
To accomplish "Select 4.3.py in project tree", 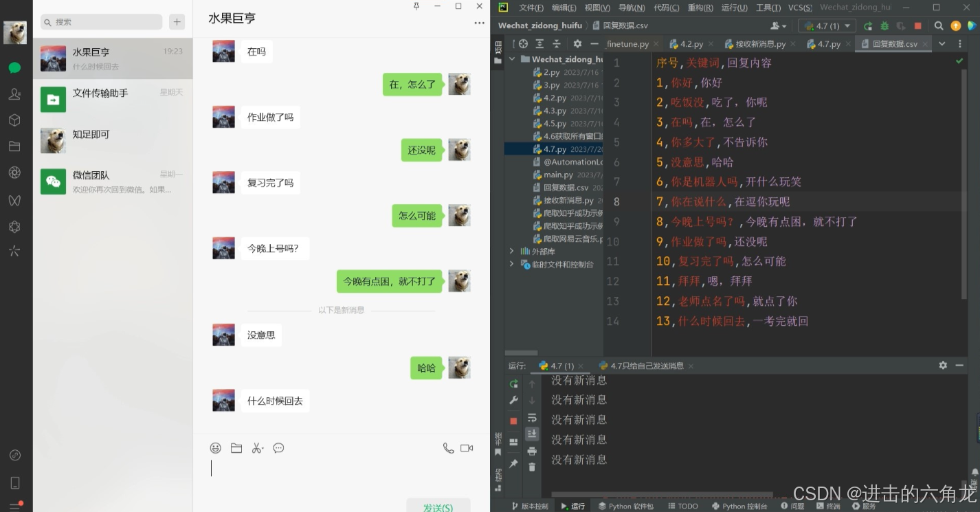I will pyautogui.click(x=555, y=111).
